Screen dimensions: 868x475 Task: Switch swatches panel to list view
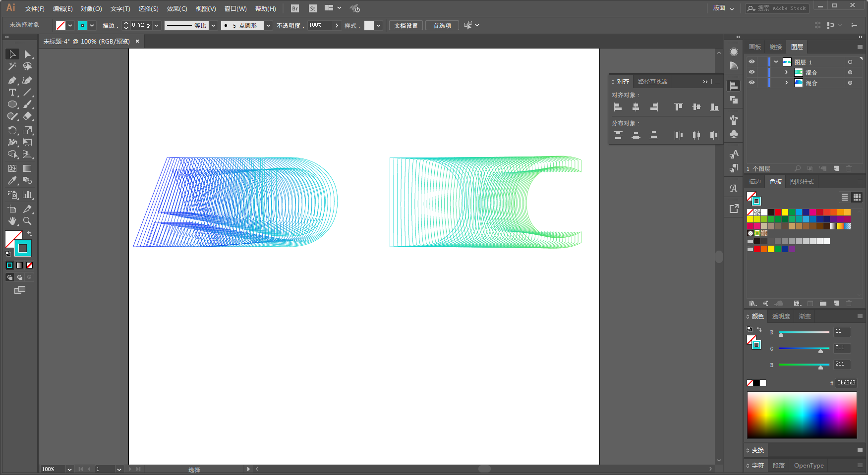click(845, 197)
